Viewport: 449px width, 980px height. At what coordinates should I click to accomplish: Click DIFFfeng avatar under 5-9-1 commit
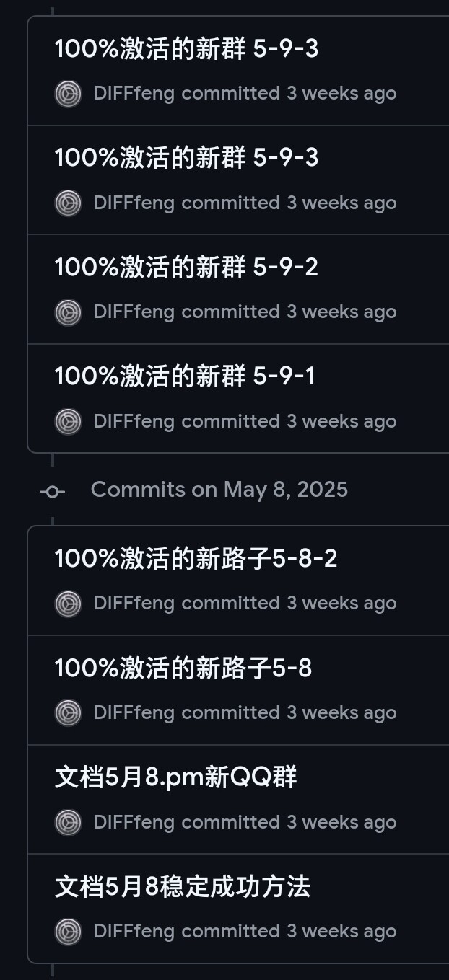pyautogui.click(x=69, y=421)
